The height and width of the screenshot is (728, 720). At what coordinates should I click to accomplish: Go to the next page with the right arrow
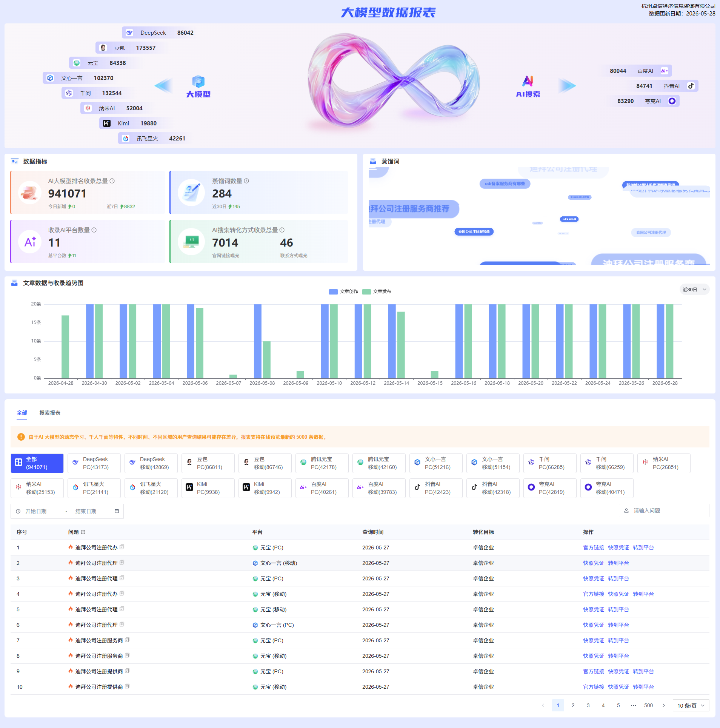click(x=664, y=705)
